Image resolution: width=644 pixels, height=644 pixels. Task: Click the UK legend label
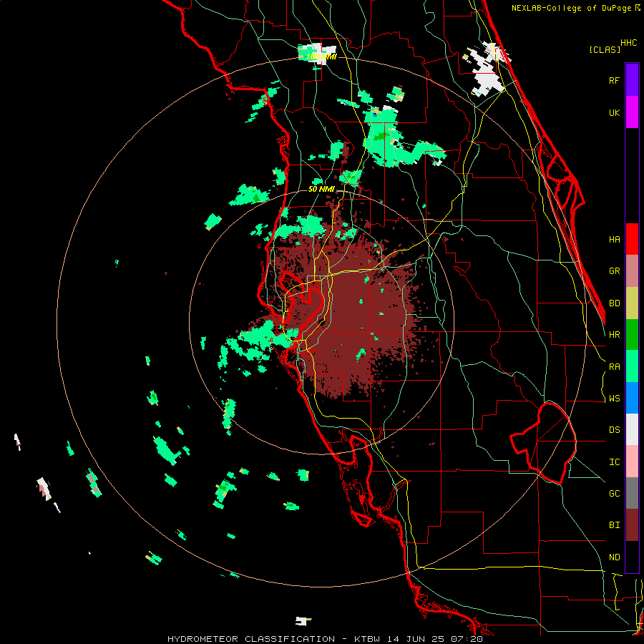614,112
